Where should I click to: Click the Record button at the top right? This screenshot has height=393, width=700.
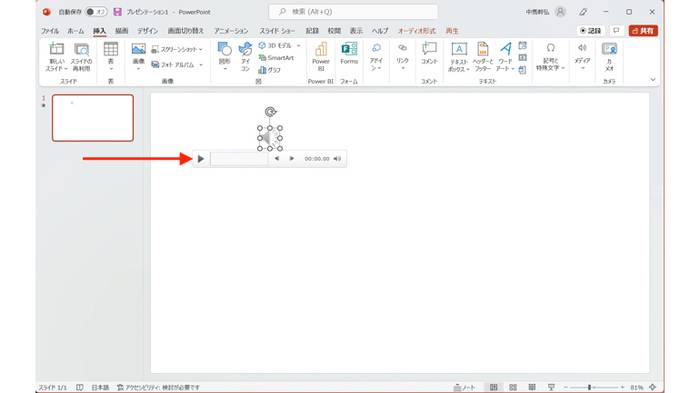pos(591,30)
